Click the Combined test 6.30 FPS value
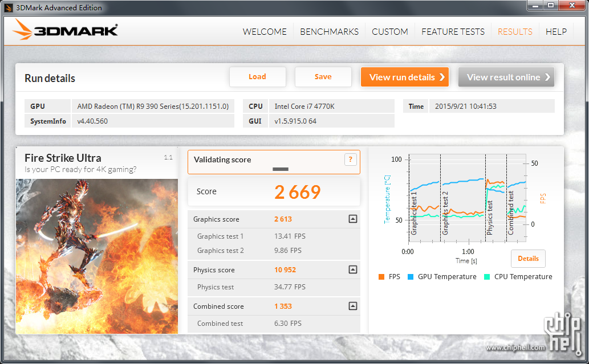The image size is (589, 364). pos(288,324)
